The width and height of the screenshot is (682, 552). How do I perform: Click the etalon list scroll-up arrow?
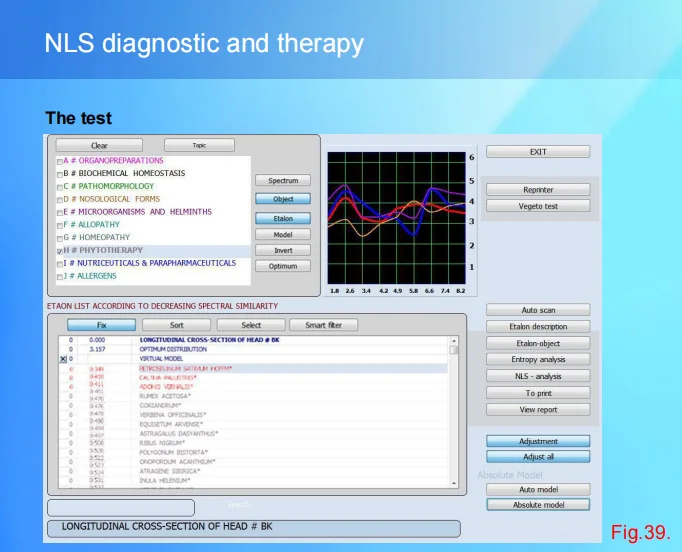[454, 341]
